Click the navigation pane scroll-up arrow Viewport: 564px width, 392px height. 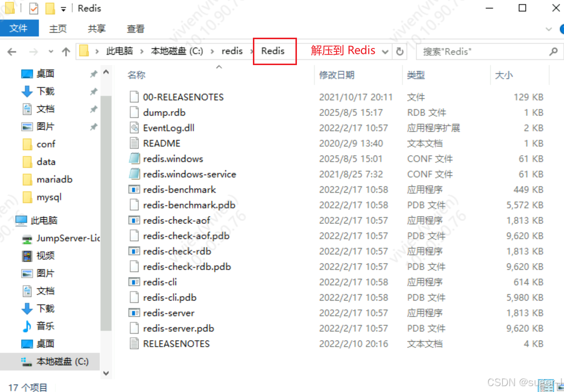106,72
